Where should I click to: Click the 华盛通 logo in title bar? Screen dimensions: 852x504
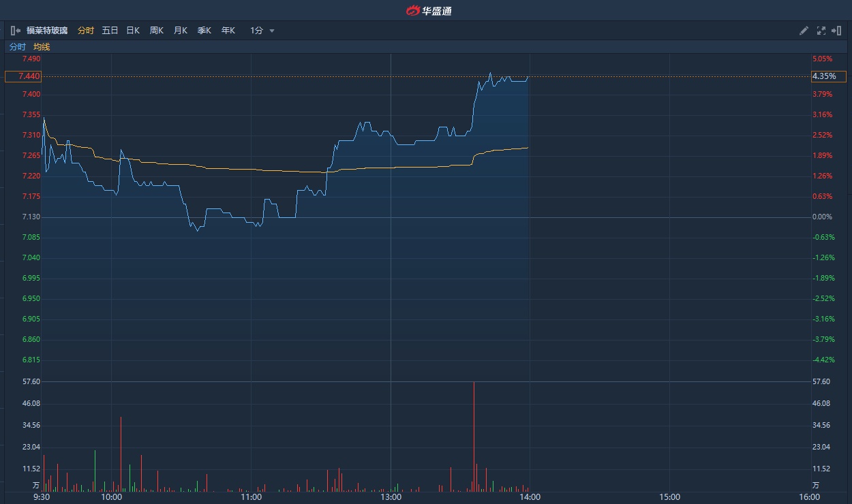[x=429, y=10]
